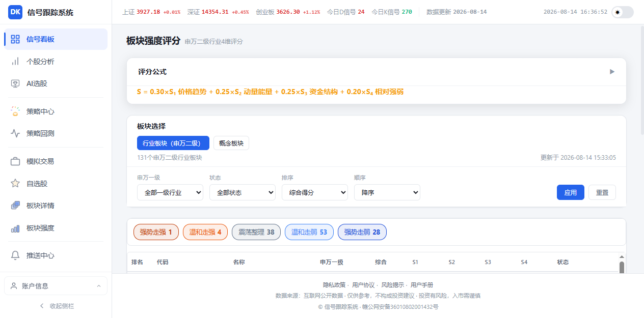Screen dimensions: 644x318
Task: Expand the 账户信息 chevron
Action: click(98, 286)
